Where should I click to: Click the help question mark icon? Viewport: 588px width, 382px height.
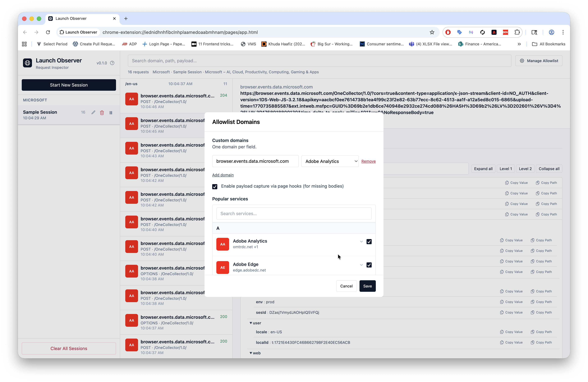click(112, 63)
